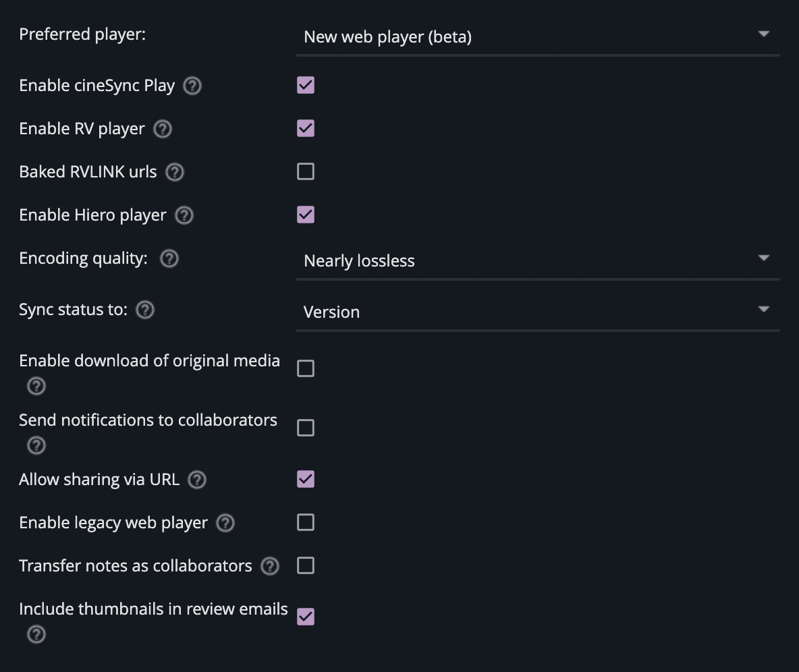Enable Baked RVLINK urls
Image resolution: width=799 pixels, height=672 pixels.
tap(305, 171)
